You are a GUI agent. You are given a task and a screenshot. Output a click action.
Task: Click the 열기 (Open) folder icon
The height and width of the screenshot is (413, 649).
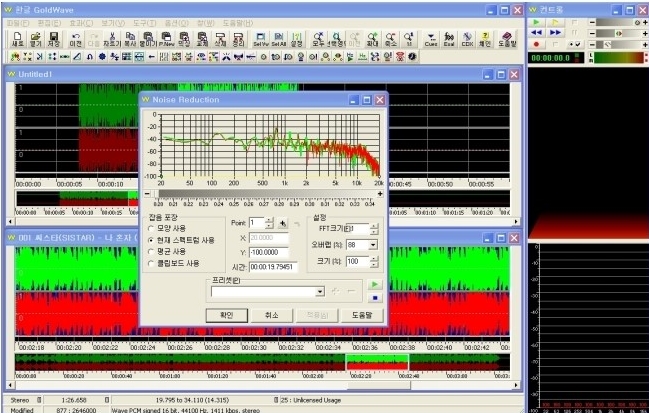[36, 39]
